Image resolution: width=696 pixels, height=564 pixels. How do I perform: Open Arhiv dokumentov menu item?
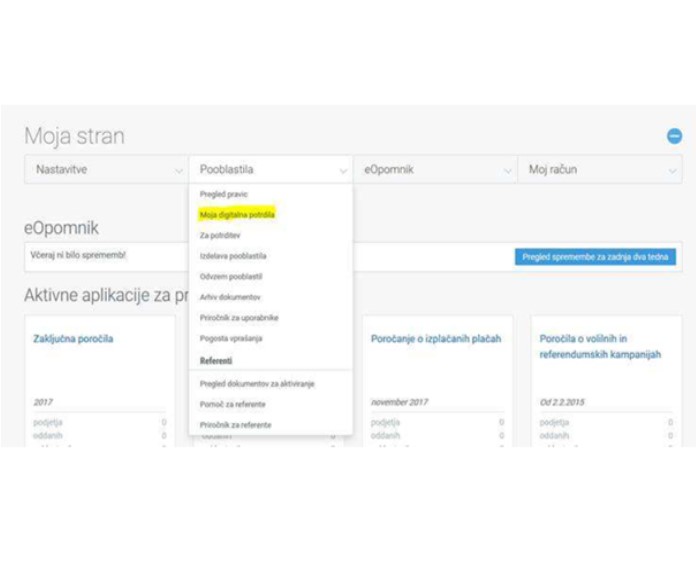pyautogui.click(x=230, y=297)
